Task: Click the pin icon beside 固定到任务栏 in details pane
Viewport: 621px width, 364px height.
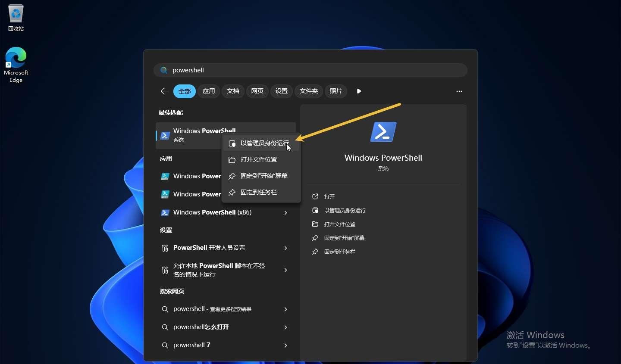Action: point(315,252)
